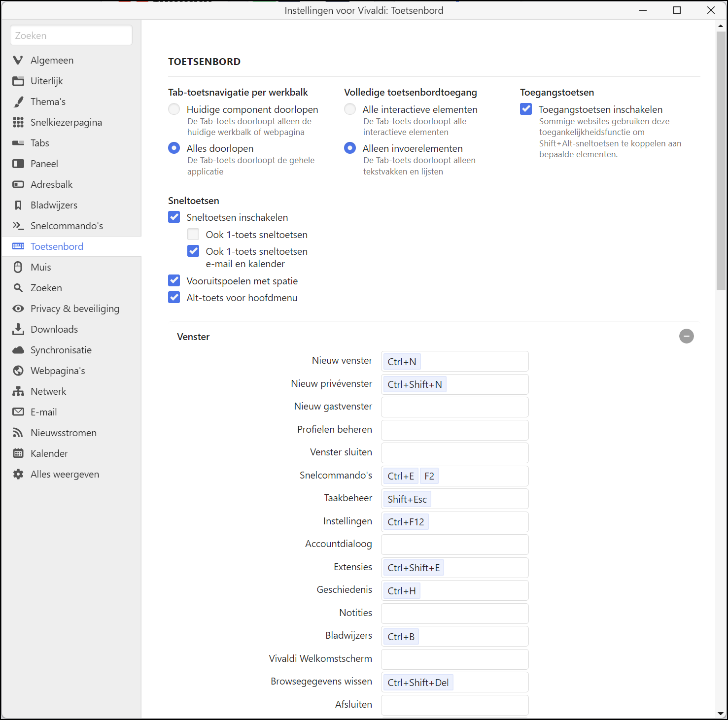
Task: Click the Kalender icon in sidebar
Action: (18, 453)
